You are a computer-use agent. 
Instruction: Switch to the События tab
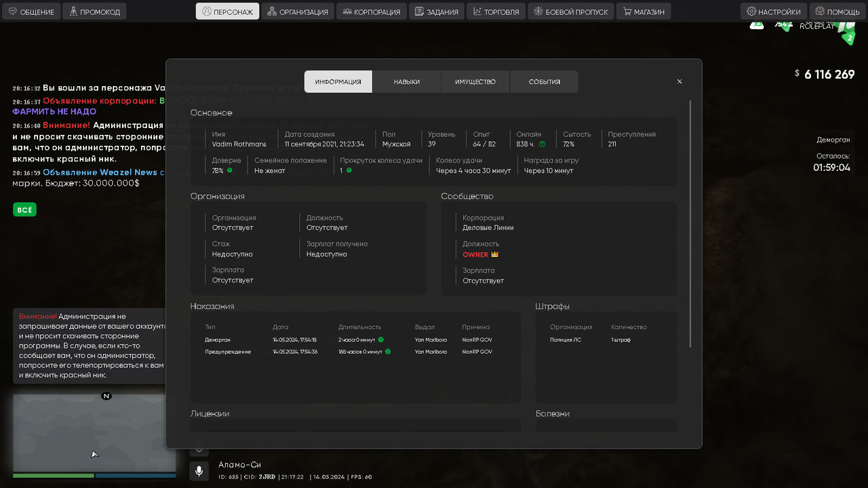(x=545, y=81)
